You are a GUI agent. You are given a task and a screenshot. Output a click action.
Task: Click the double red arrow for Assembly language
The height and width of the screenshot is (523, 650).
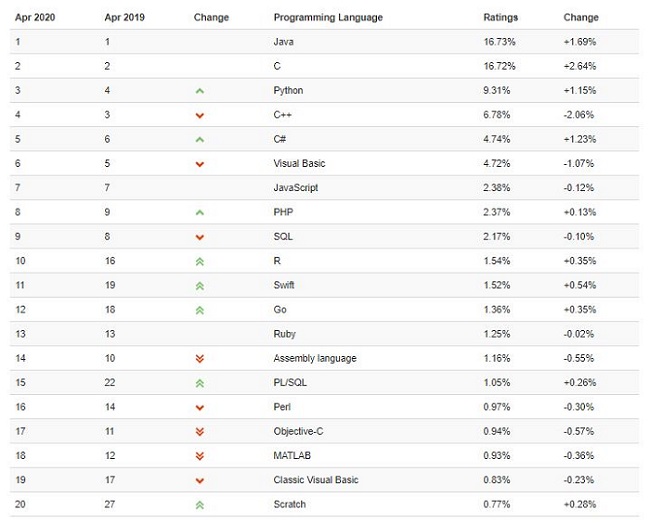200,358
